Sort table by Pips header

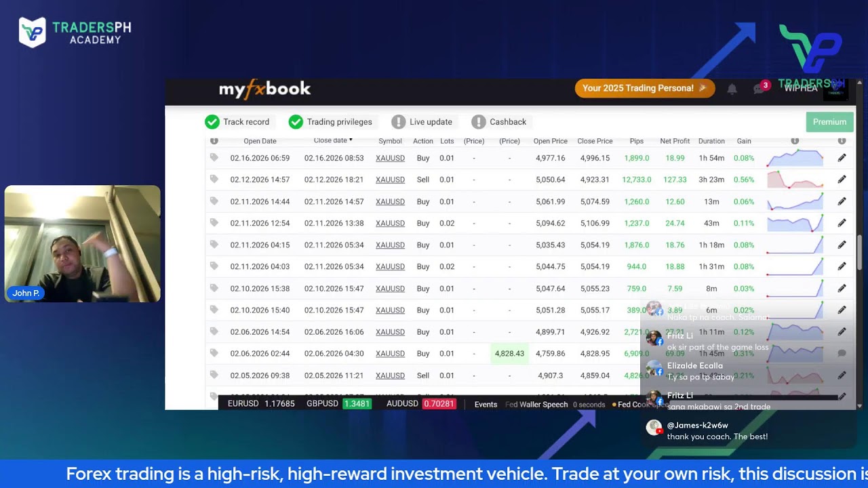[x=636, y=141]
